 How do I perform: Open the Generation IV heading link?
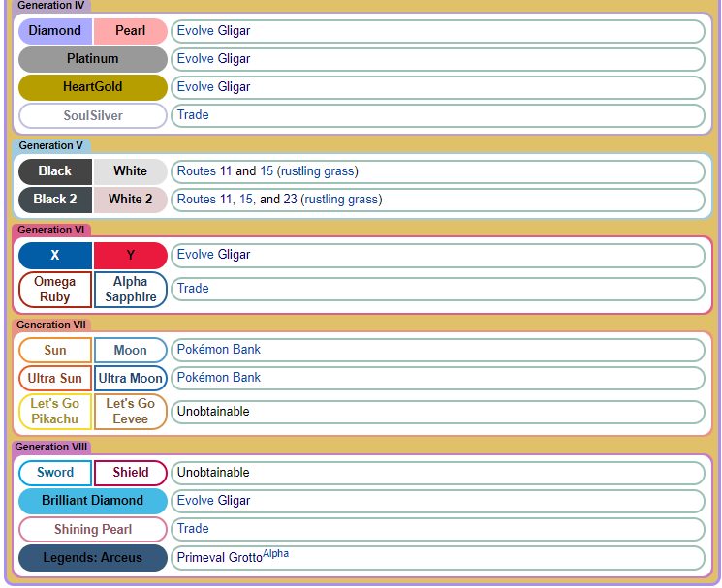coord(51,5)
